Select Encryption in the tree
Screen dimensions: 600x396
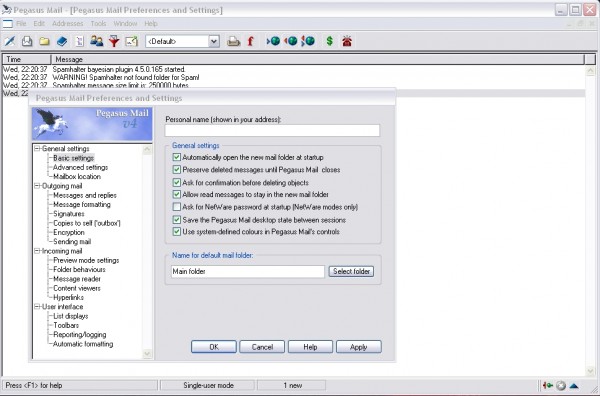pyautogui.click(x=69, y=232)
